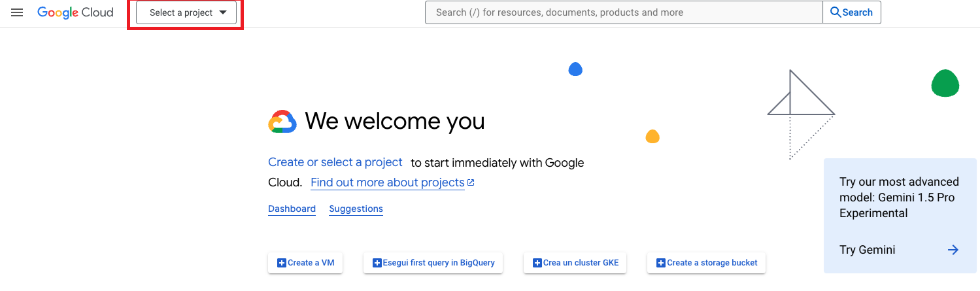980x291 pixels.
Task: Click Esegui first query in BigQuery
Action: 433,263
